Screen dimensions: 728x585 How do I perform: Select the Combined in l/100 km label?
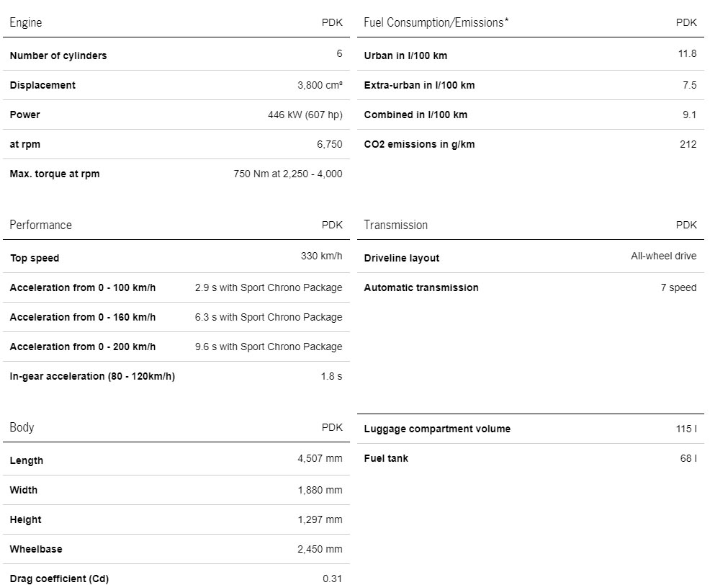(415, 115)
